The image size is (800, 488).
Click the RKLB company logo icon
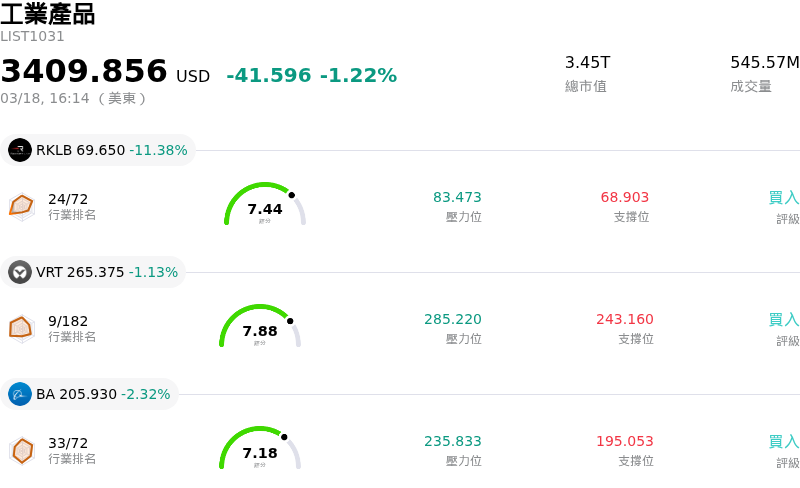click(20, 150)
